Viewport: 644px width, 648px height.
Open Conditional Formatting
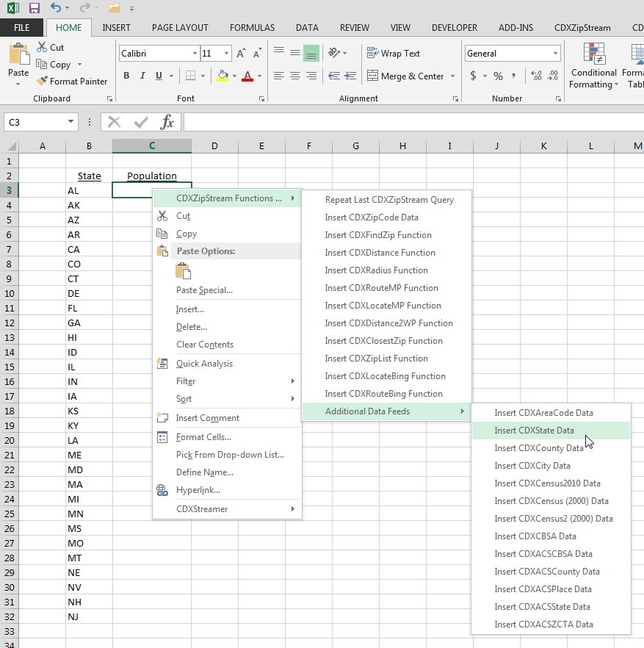[594, 66]
